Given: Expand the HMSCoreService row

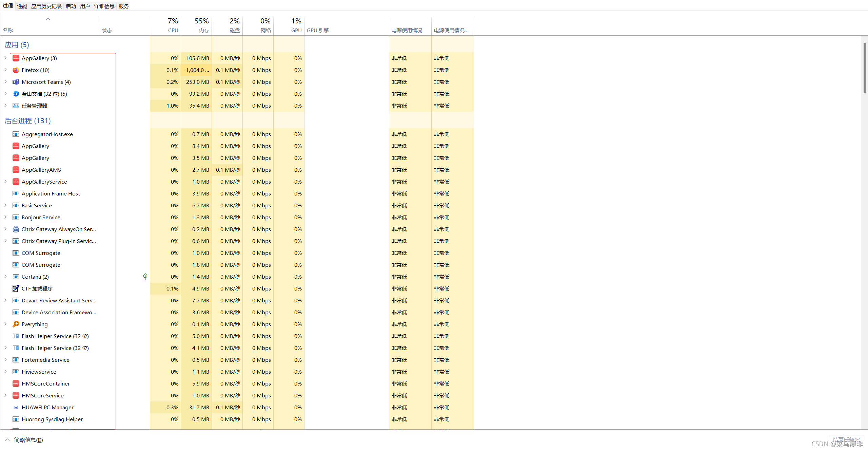Looking at the screenshot, I should (x=5, y=395).
